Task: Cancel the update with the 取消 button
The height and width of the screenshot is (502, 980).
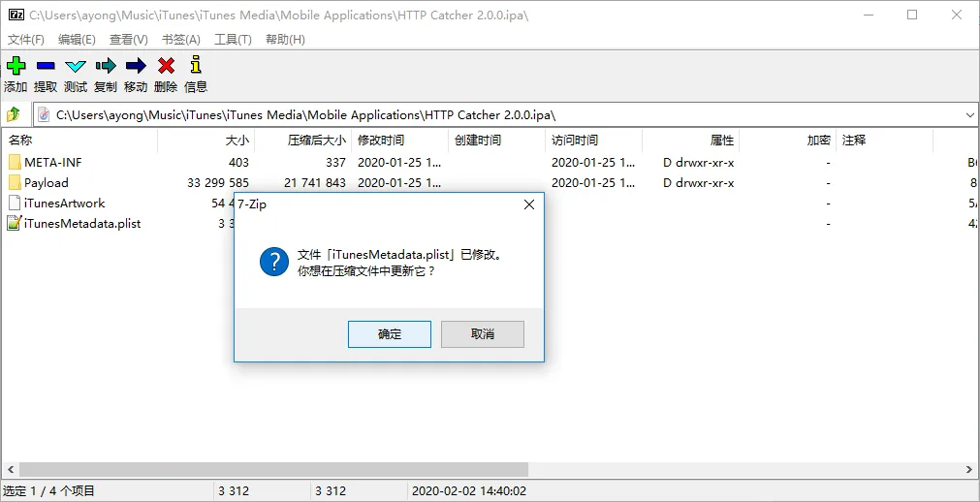Action: click(x=483, y=334)
